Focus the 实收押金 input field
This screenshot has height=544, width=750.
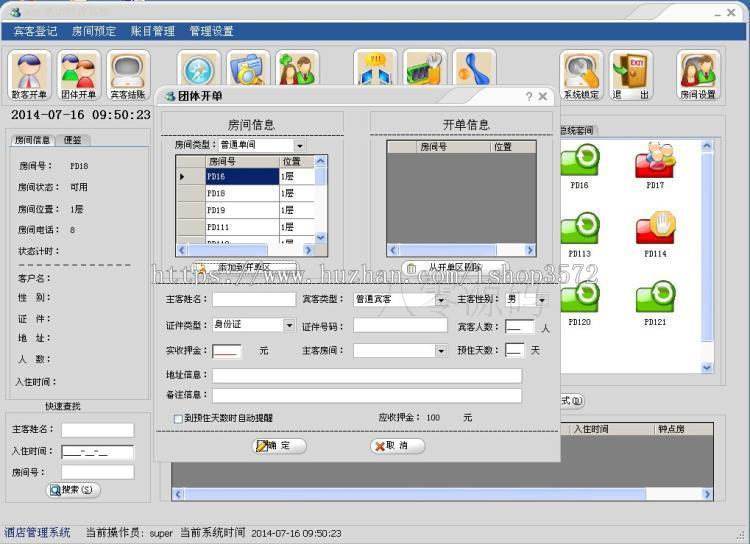[x=227, y=351]
